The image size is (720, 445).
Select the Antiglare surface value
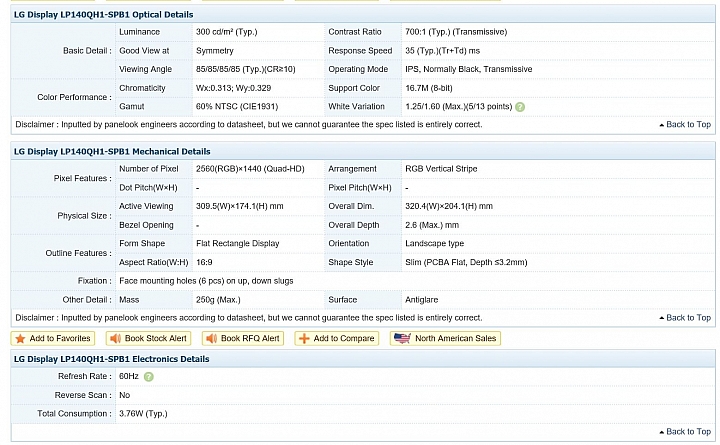pos(421,300)
